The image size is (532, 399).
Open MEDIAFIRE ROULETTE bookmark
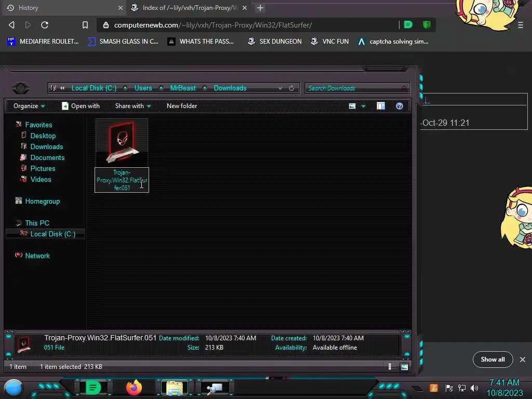click(43, 42)
